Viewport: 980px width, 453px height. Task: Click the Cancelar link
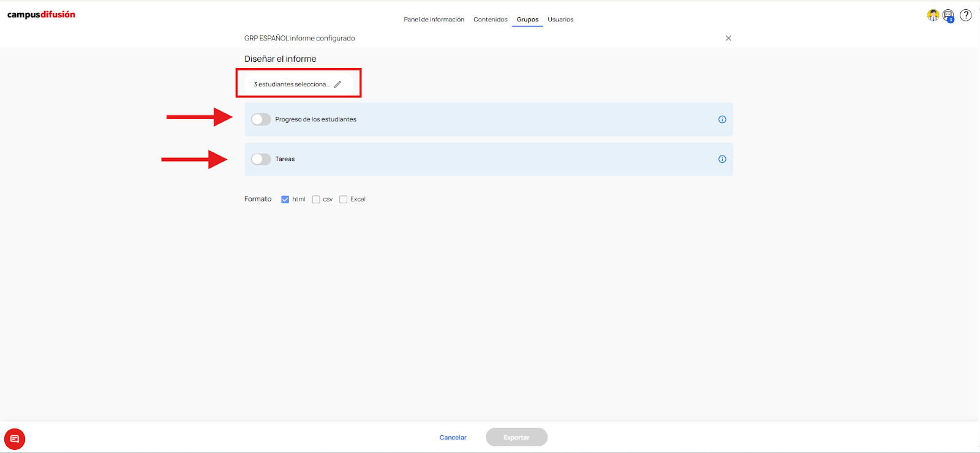click(x=453, y=437)
